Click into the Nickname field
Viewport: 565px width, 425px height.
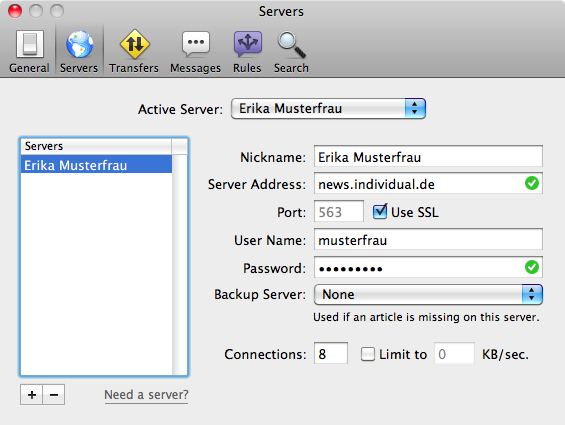click(x=428, y=156)
